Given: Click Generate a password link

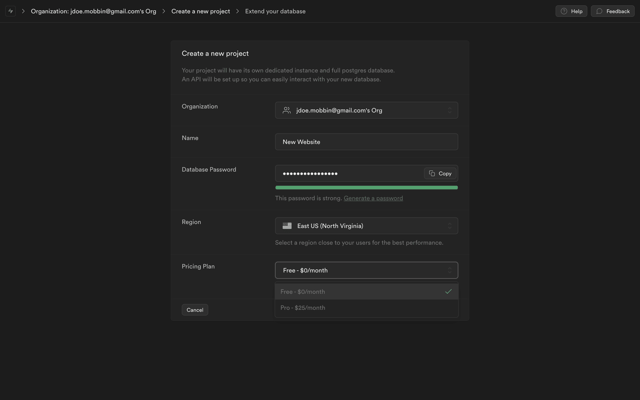Looking at the screenshot, I should point(373,198).
